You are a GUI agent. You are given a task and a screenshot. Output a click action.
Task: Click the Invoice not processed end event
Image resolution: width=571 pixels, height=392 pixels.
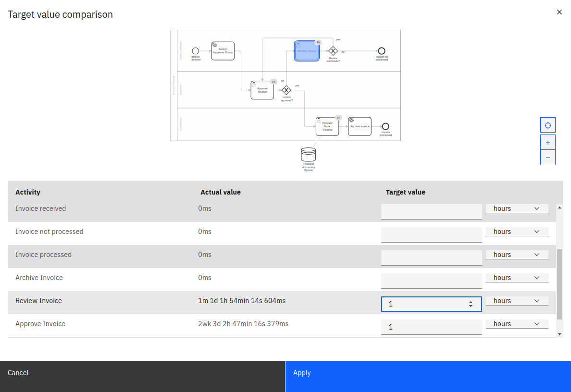[381, 51]
